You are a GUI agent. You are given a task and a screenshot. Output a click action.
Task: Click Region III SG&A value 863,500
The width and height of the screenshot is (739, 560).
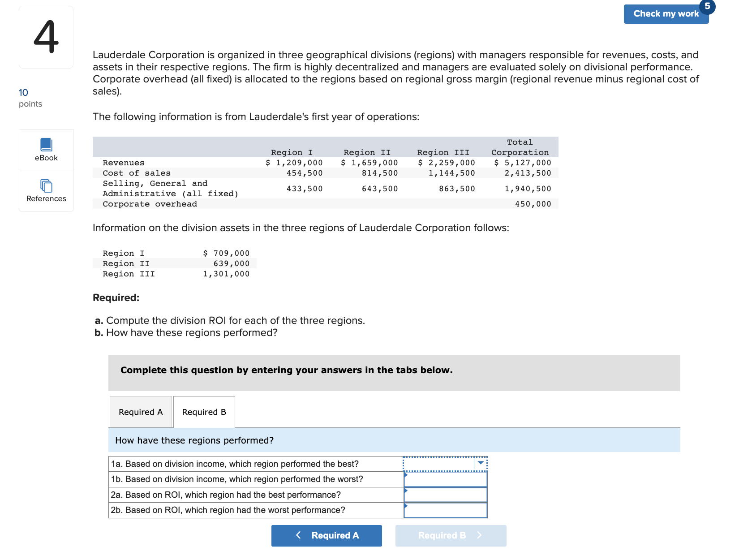pos(457,189)
